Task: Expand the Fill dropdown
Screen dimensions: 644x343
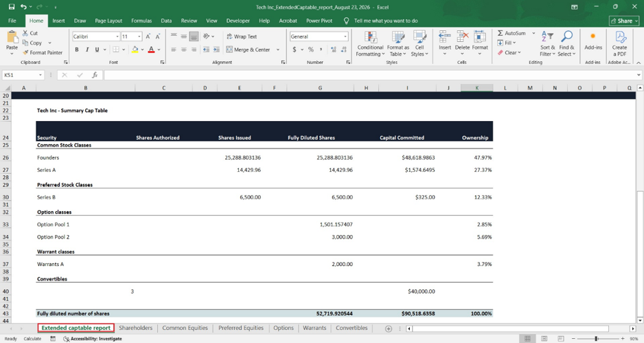Action: pyautogui.click(x=514, y=43)
